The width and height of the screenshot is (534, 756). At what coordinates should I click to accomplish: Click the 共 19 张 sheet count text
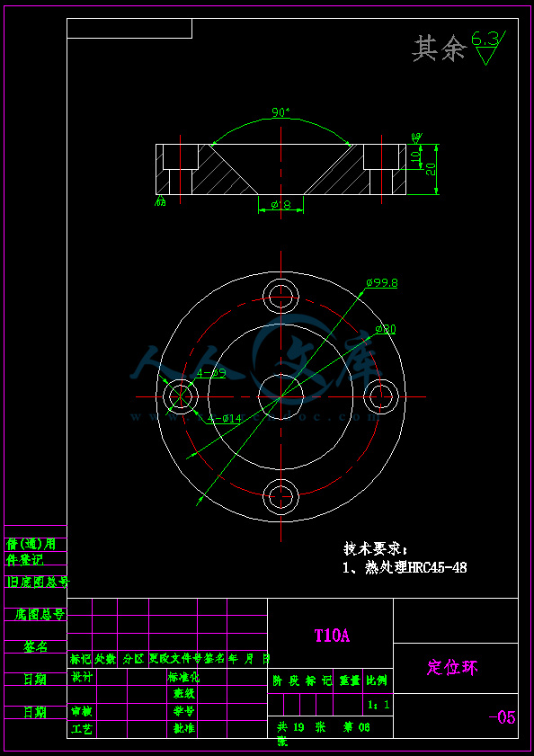[302, 727]
